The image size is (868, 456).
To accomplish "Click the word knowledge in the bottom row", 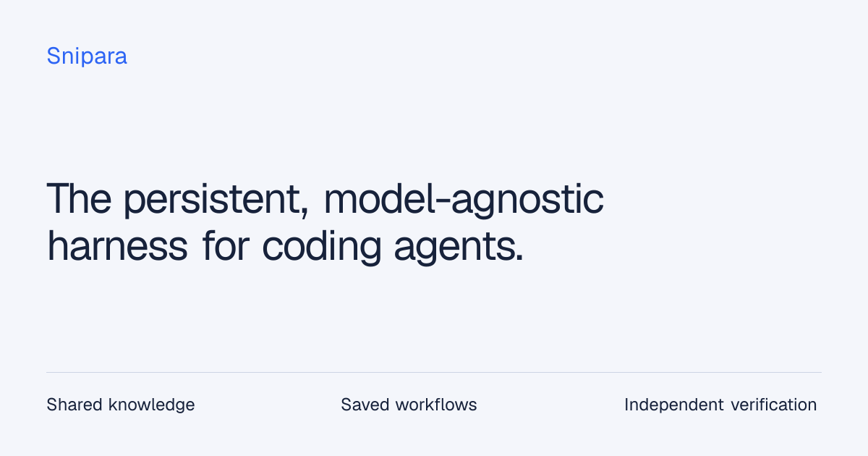I will (151, 405).
